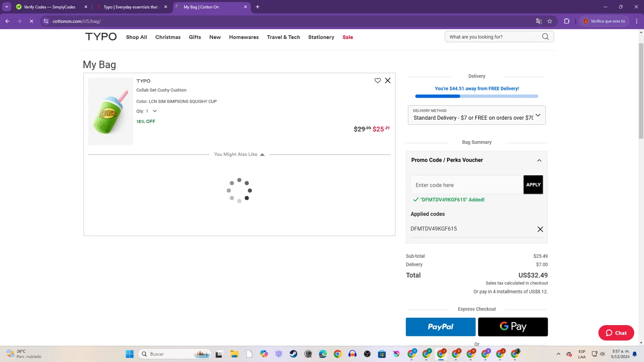Click the page vertical scrollbar
The height and width of the screenshot is (362, 644).
tap(641, 91)
